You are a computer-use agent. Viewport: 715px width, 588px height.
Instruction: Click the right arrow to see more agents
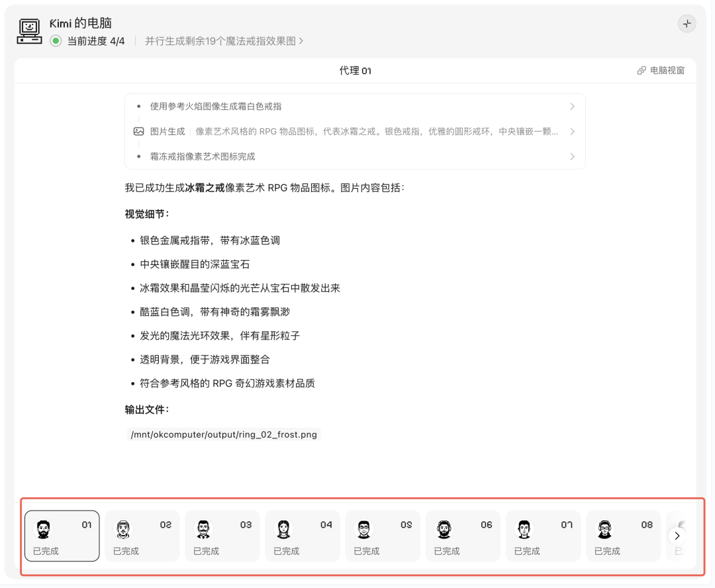coord(677,536)
